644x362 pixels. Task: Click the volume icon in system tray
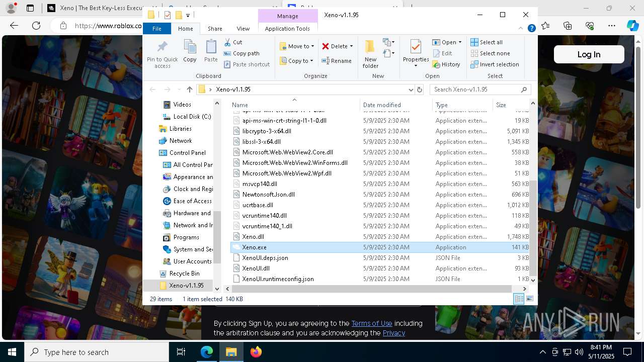[x=579, y=352]
